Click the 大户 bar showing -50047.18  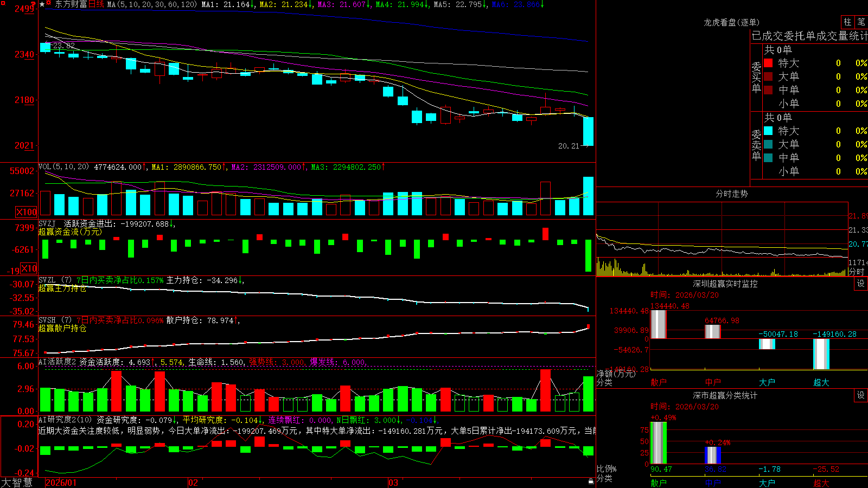(767, 344)
